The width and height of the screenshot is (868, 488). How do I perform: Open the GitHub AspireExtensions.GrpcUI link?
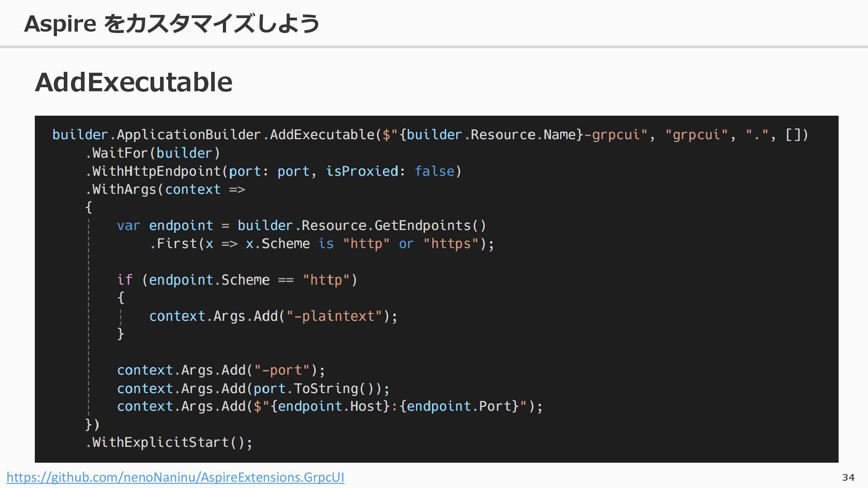point(175,477)
